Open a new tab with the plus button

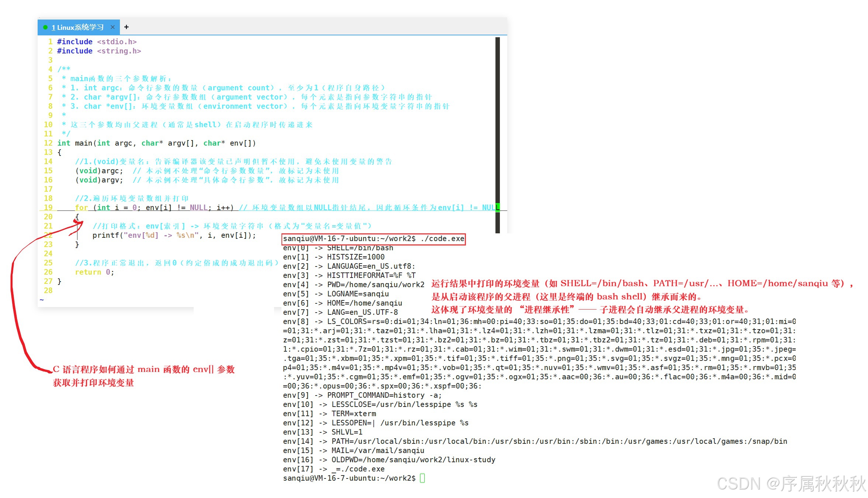[127, 27]
